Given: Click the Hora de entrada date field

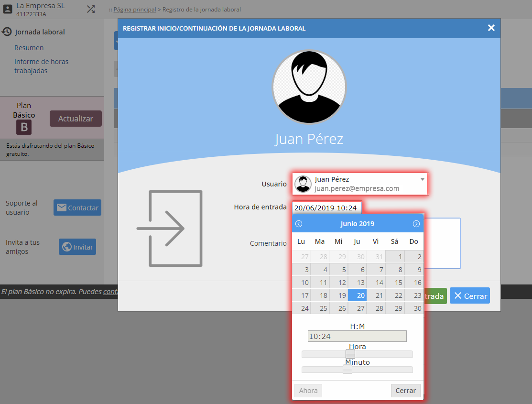Looking at the screenshot, I should pyautogui.click(x=327, y=208).
